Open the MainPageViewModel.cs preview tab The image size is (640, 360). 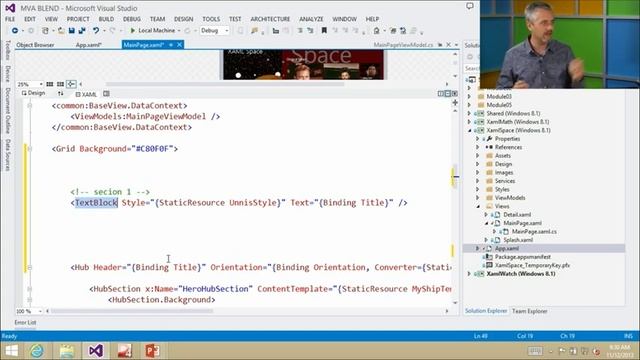coord(403,45)
